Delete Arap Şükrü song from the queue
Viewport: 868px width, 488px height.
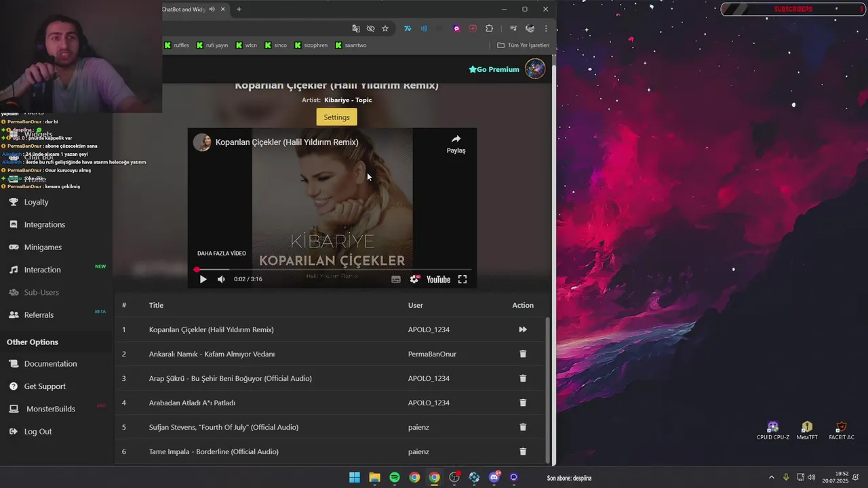tap(523, 378)
